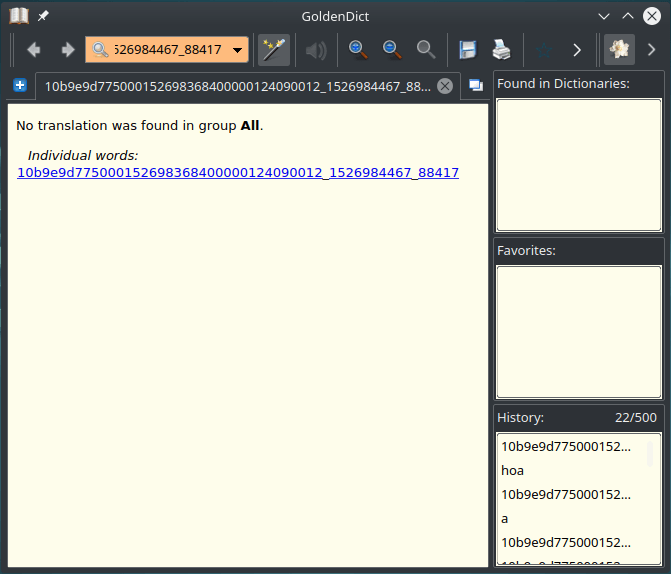Close the current article tab

click(445, 86)
